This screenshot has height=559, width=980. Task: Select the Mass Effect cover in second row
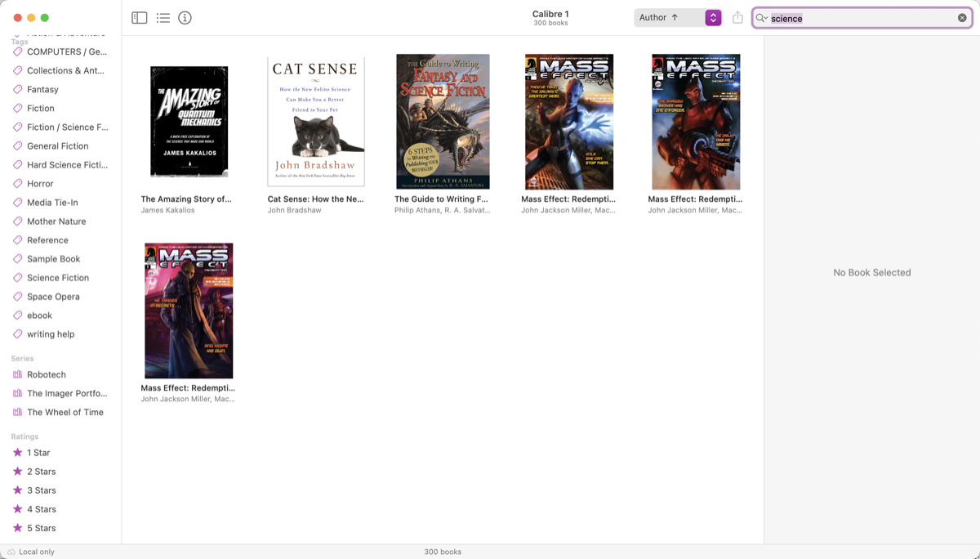(x=189, y=311)
